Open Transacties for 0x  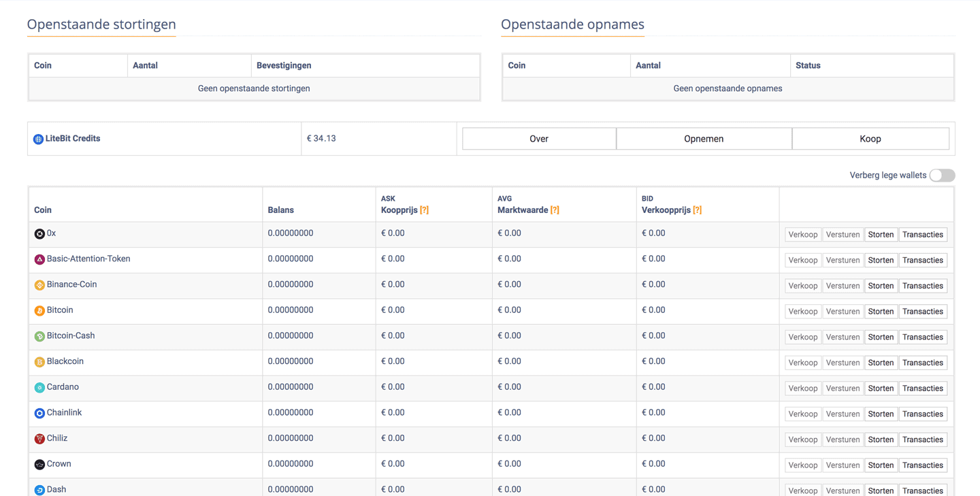tap(923, 235)
